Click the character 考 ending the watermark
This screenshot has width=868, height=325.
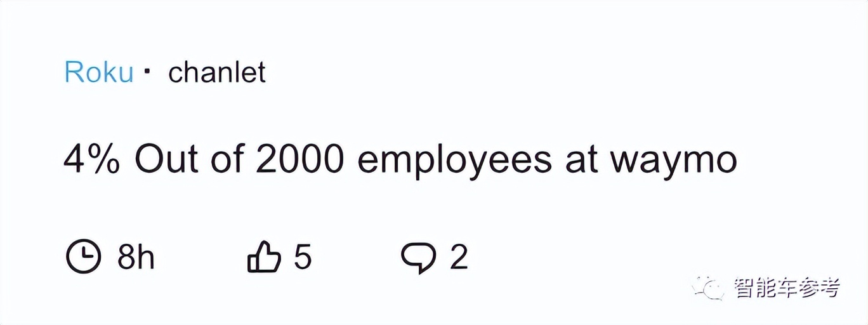click(829, 288)
